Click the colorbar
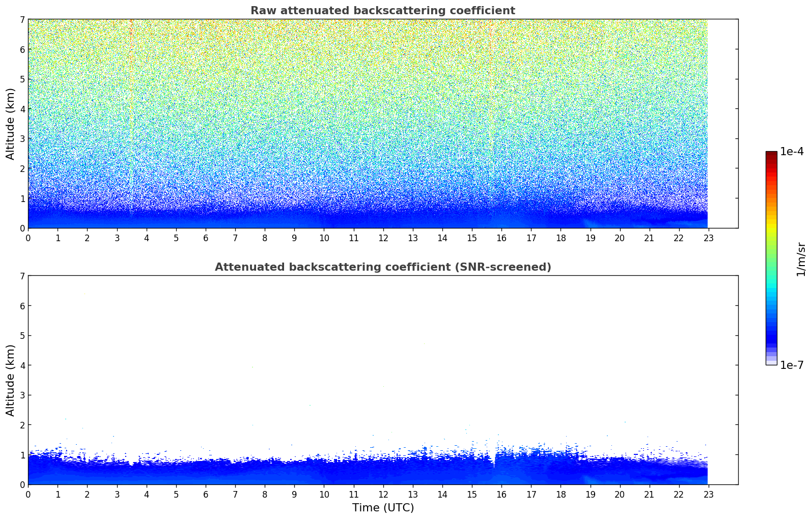The image size is (812, 519). coord(771,258)
